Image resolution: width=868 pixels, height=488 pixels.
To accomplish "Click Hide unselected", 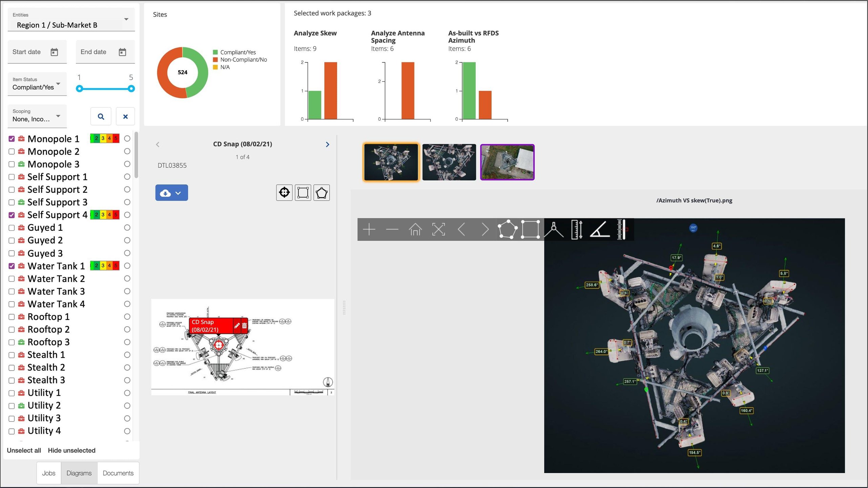I will (x=71, y=450).
